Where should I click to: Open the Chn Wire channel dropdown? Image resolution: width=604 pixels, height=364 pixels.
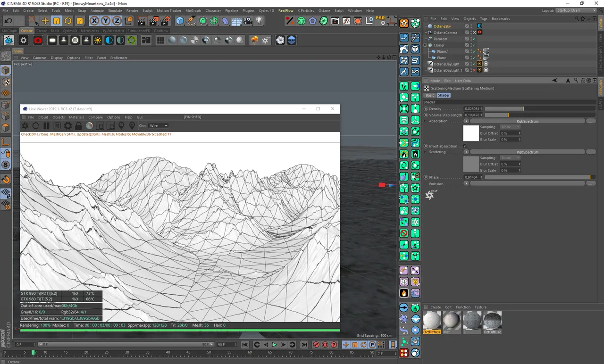click(x=159, y=126)
